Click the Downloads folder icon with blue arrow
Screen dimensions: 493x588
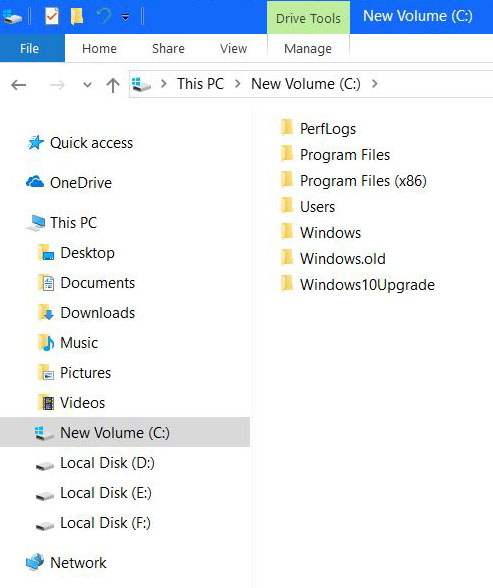[46, 313]
